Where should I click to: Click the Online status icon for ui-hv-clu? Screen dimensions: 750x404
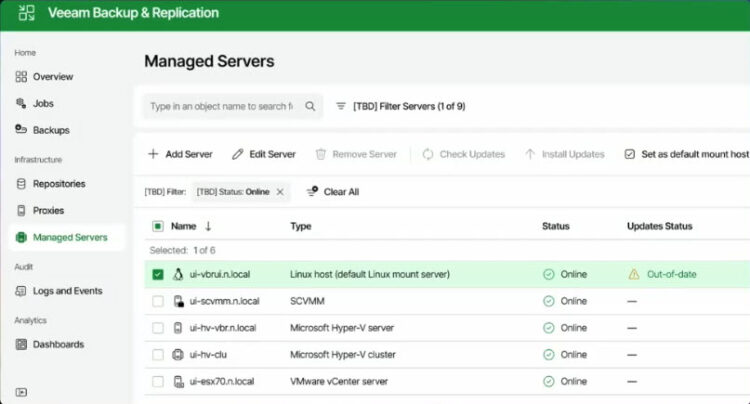coord(548,355)
